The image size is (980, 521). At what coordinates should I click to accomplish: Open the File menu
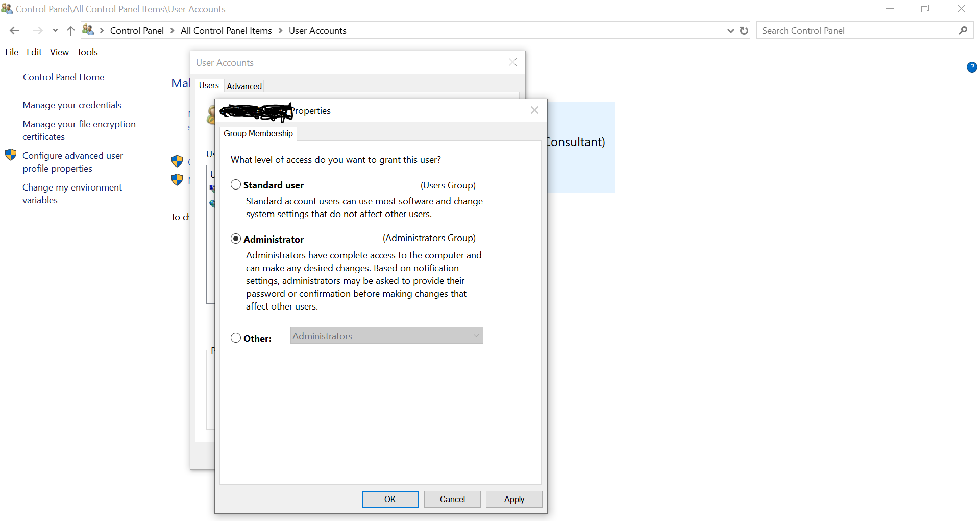point(12,52)
